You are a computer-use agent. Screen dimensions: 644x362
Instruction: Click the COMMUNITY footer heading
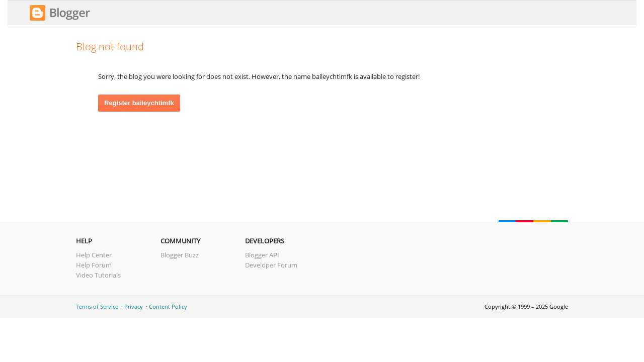(x=181, y=241)
